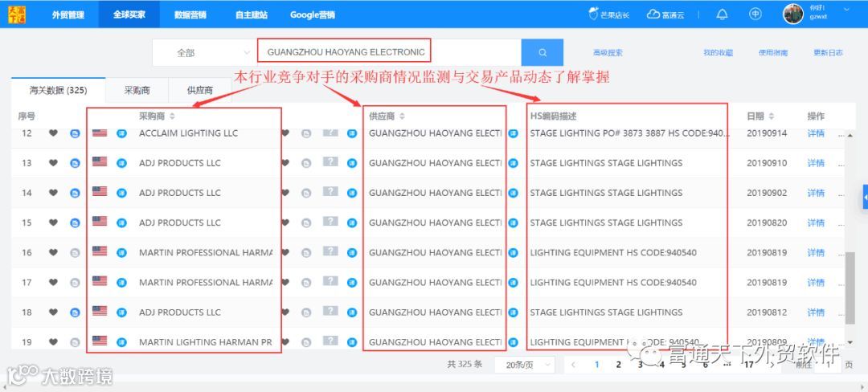Screen dimensions: 868x392
Task: Switch language with the 中 icon
Action: point(755,14)
